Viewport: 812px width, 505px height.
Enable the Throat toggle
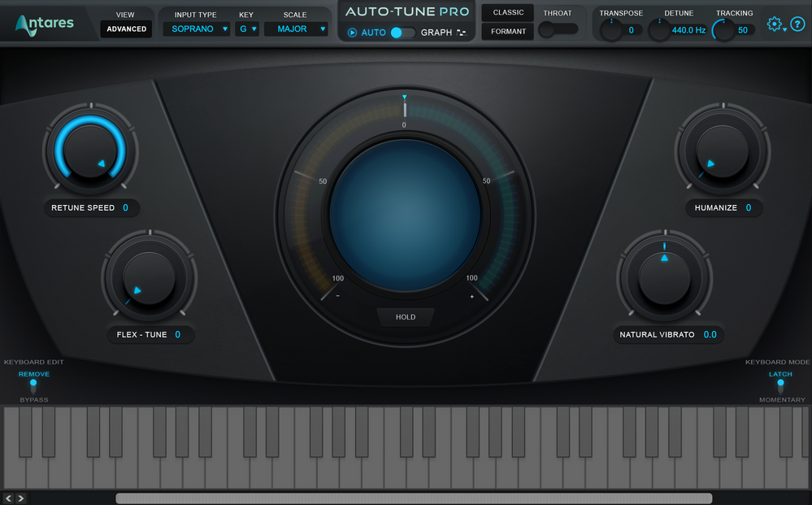click(x=558, y=29)
